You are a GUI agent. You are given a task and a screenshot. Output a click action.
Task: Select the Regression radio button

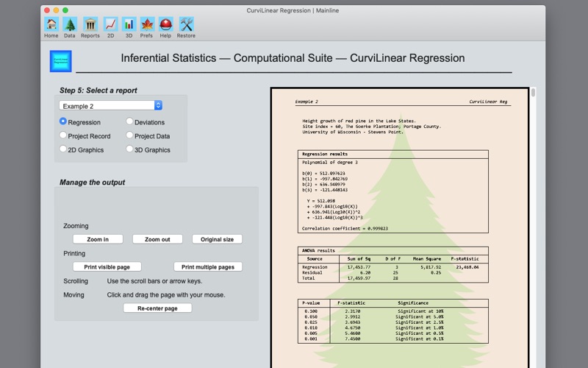point(63,121)
